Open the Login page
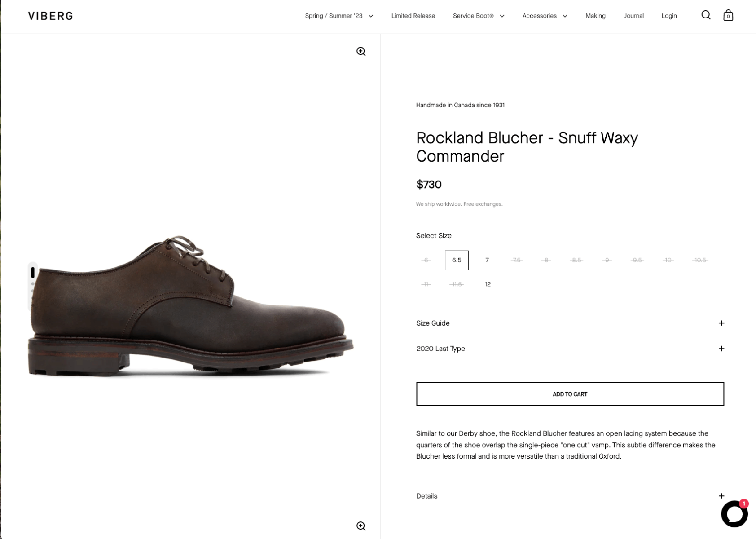This screenshot has width=756, height=539. pyautogui.click(x=668, y=16)
